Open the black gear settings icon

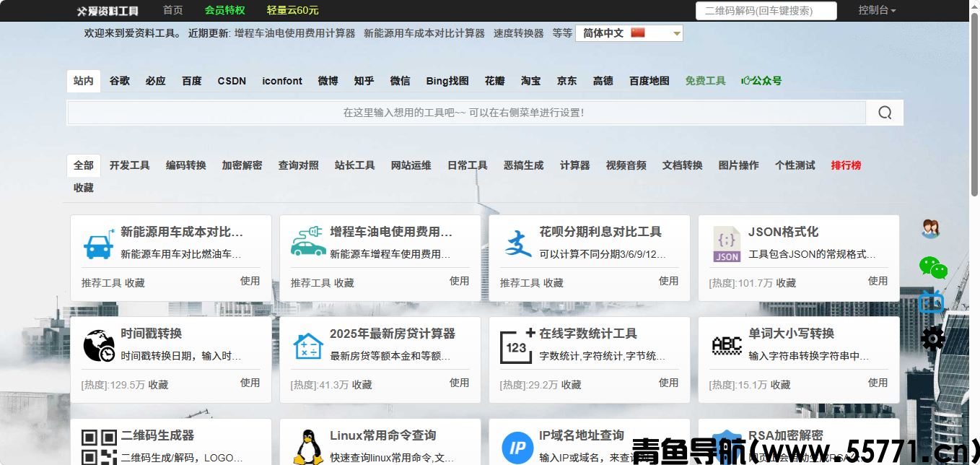pos(932,338)
